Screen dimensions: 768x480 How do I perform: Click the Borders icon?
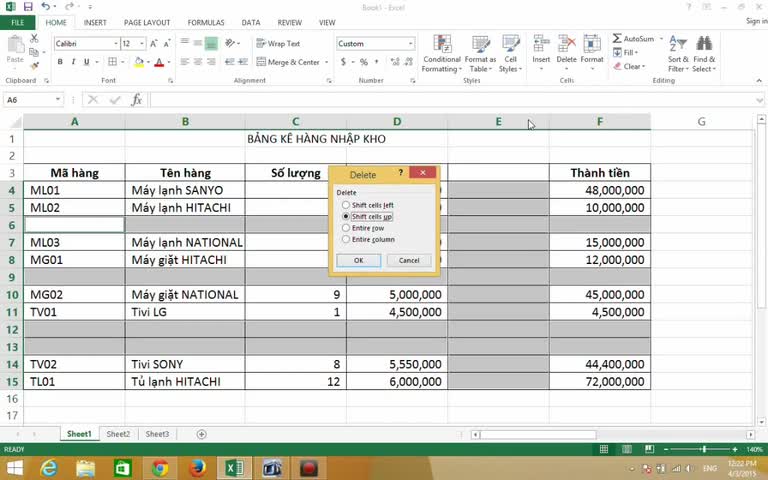pyautogui.click(x=112, y=62)
